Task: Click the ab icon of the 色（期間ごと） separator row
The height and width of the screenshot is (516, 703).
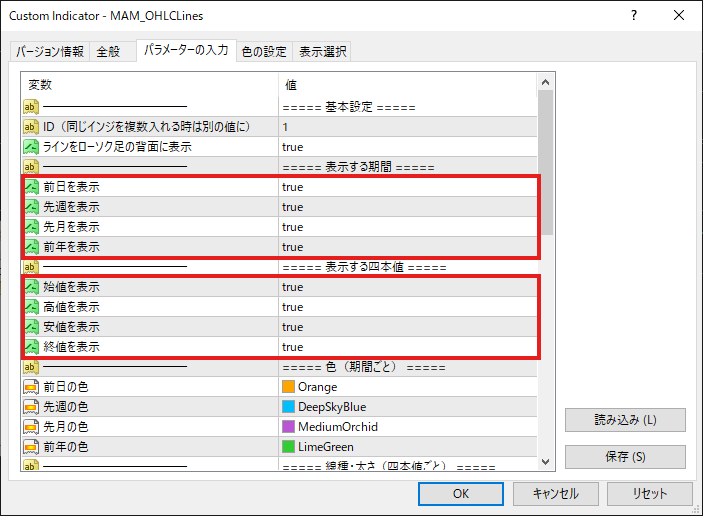Action: (x=31, y=367)
